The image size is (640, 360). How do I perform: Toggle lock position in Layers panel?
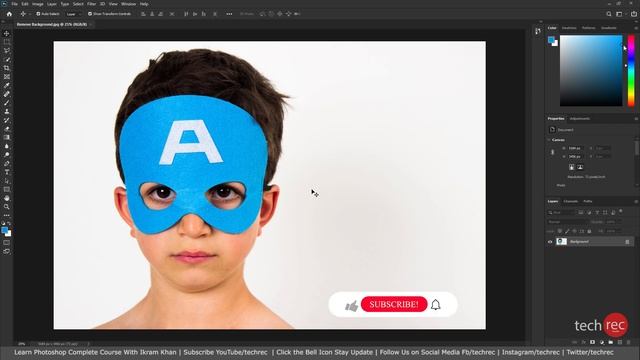(574, 231)
